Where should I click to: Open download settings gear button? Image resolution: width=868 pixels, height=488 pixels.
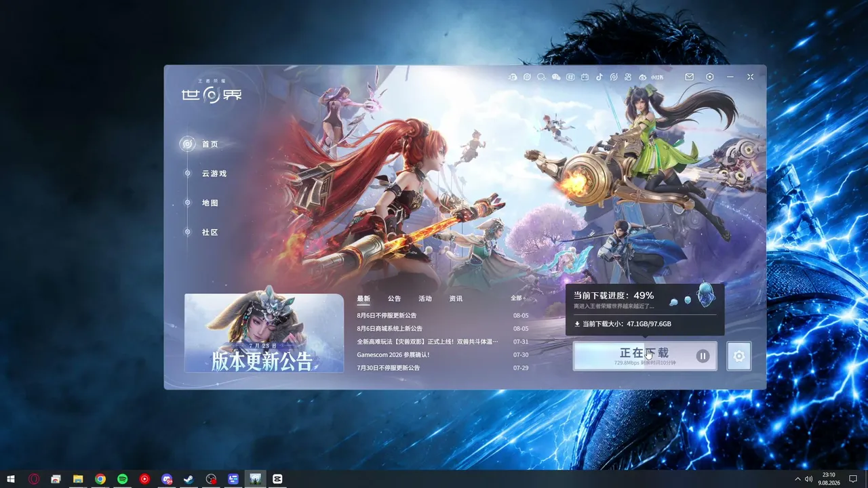pyautogui.click(x=739, y=356)
